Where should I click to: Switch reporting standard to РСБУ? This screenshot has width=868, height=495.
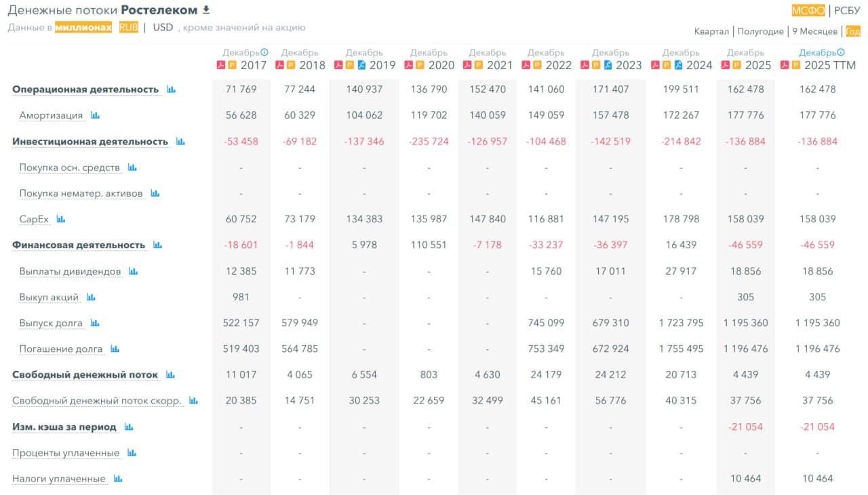847,10
